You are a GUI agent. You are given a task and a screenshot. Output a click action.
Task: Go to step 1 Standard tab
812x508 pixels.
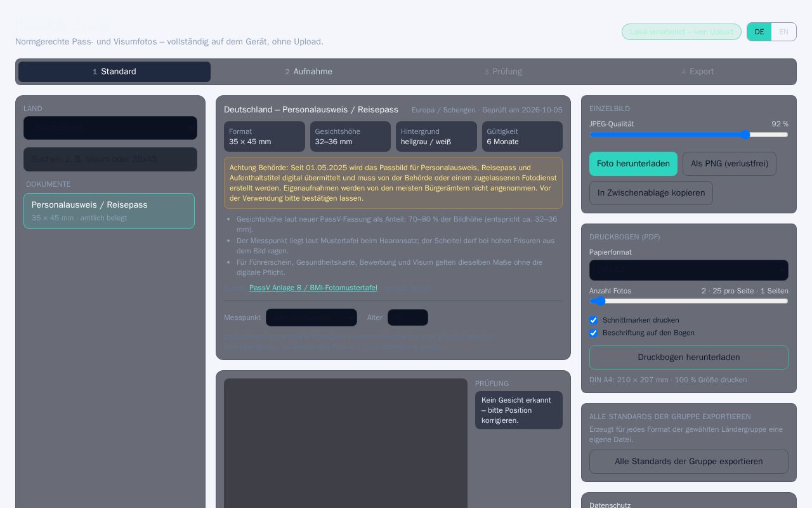(114, 72)
